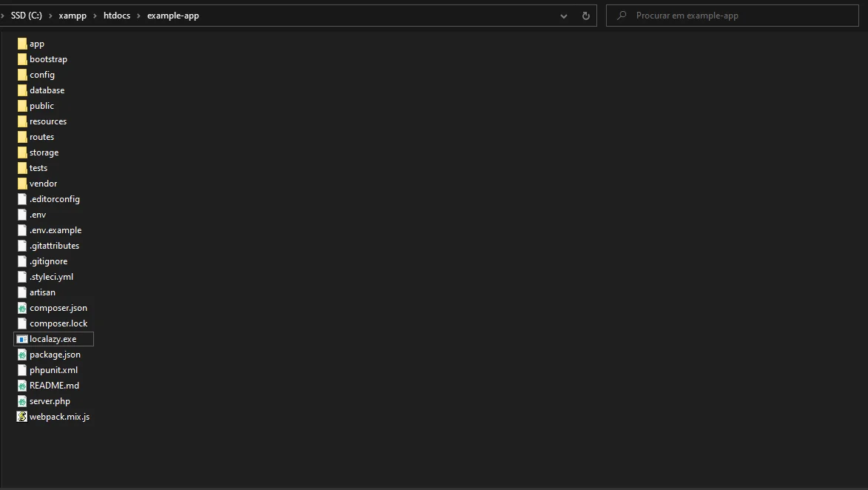868x490 pixels.
Task: Select the .env file icon
Action: (x=22, y=215)
